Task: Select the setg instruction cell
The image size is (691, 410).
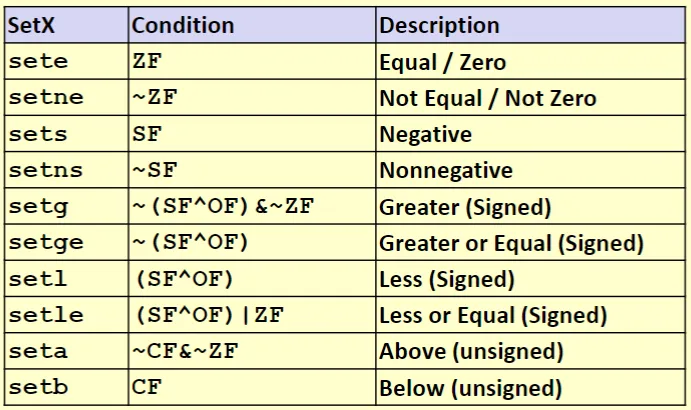Action: 39,207
